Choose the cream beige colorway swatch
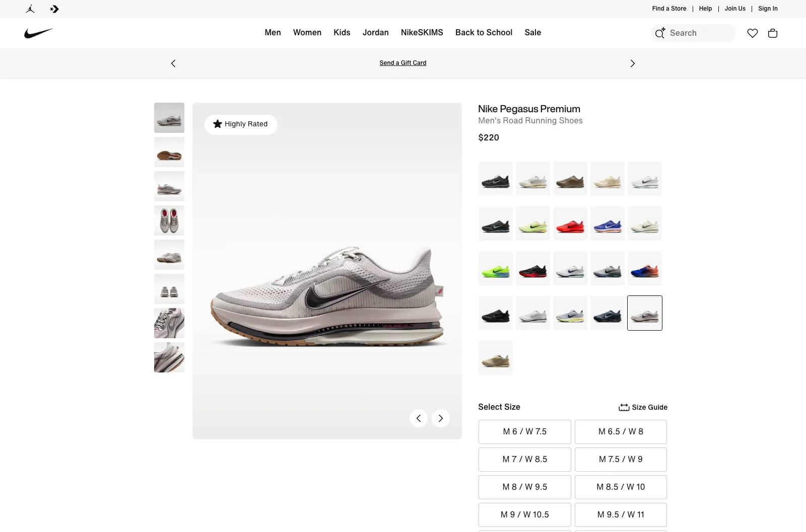Image resolution: width=806 pixels, height=532 pixels. click(x=608, y=179)
